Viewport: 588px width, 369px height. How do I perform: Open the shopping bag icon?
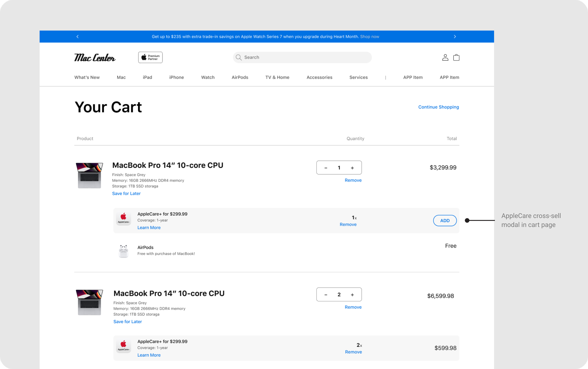click(x=456, y=57)
